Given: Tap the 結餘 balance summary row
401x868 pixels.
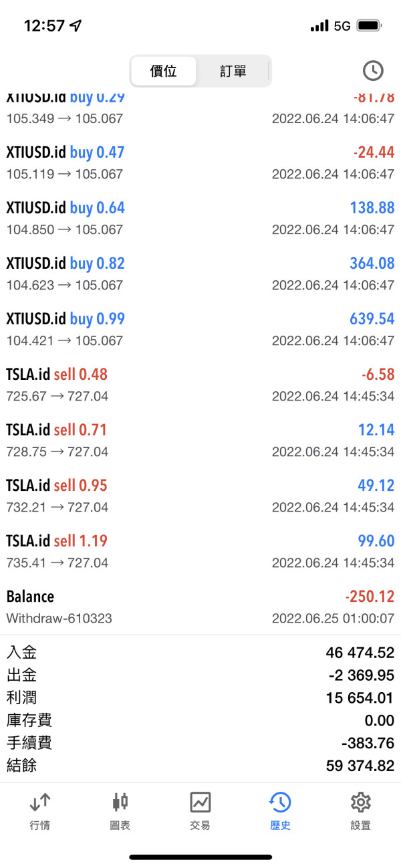Looking at the screenshot, I should pyautogui.click(x=200, y=765).
